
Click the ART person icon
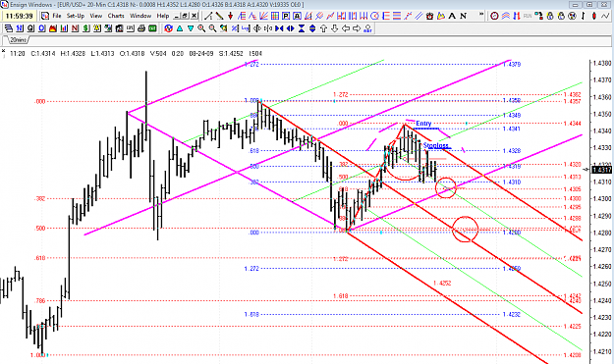[367, 28]
